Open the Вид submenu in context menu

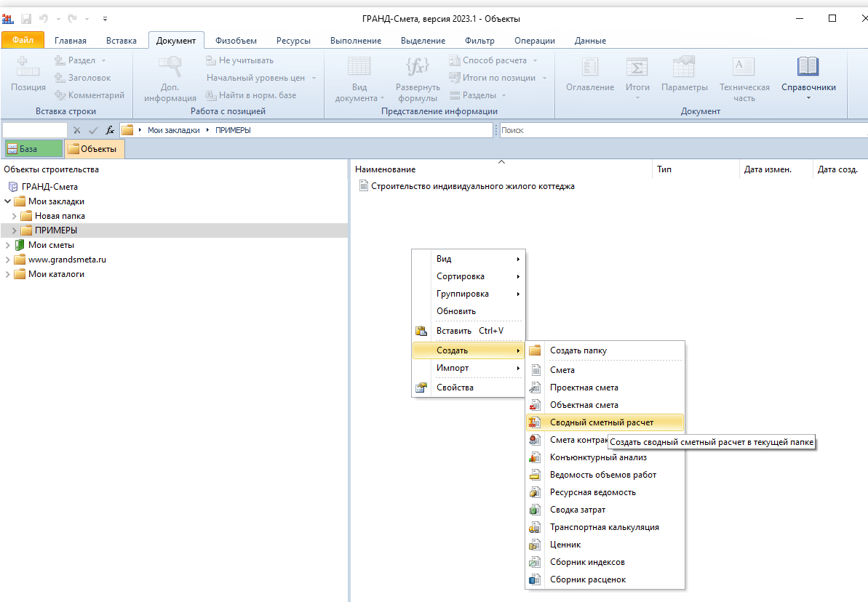coord(469,259)
